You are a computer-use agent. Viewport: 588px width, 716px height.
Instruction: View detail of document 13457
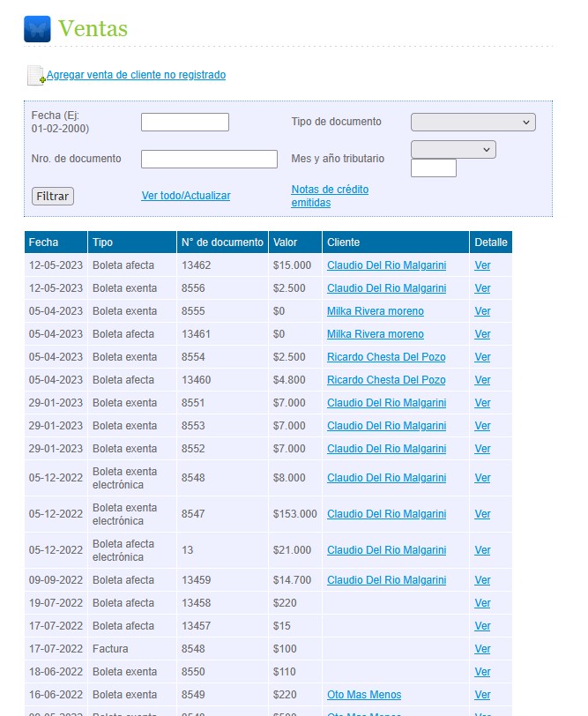pyautogui.click(x=482, y=625)
